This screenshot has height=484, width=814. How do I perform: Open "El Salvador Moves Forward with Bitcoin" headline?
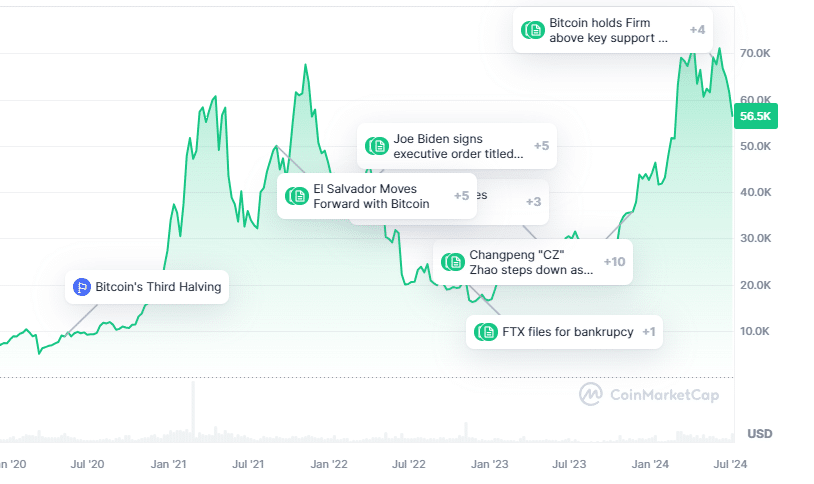point(371,196)
